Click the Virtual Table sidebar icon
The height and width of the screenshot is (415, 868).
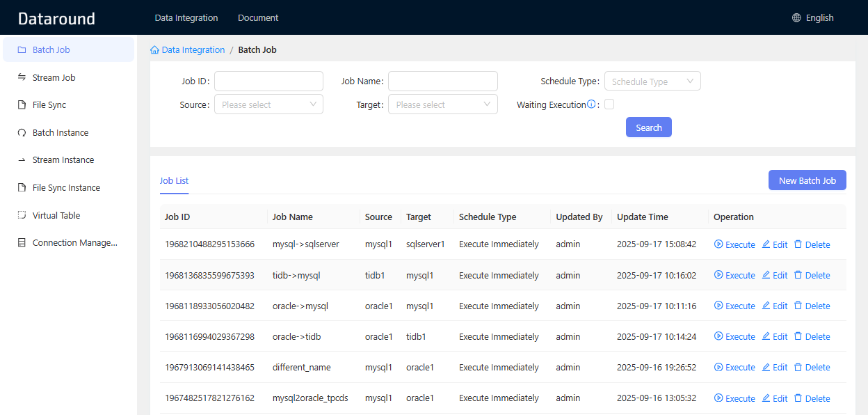(x=22, y=215)
